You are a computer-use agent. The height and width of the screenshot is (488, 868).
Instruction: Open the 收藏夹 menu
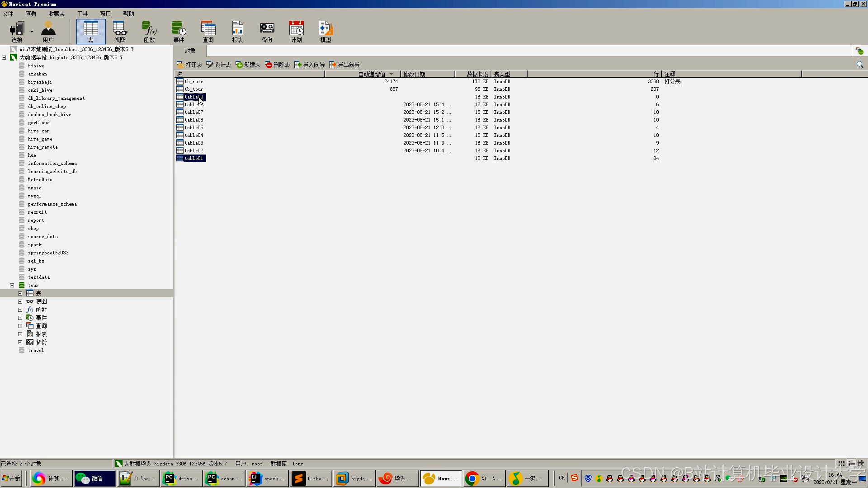click(57, 14)
